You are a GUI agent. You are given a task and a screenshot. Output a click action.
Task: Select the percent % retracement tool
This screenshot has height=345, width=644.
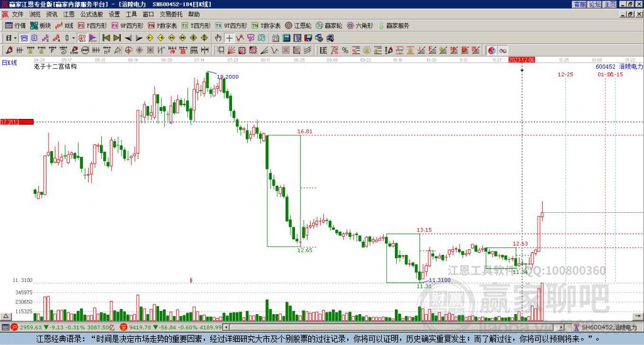345,50
